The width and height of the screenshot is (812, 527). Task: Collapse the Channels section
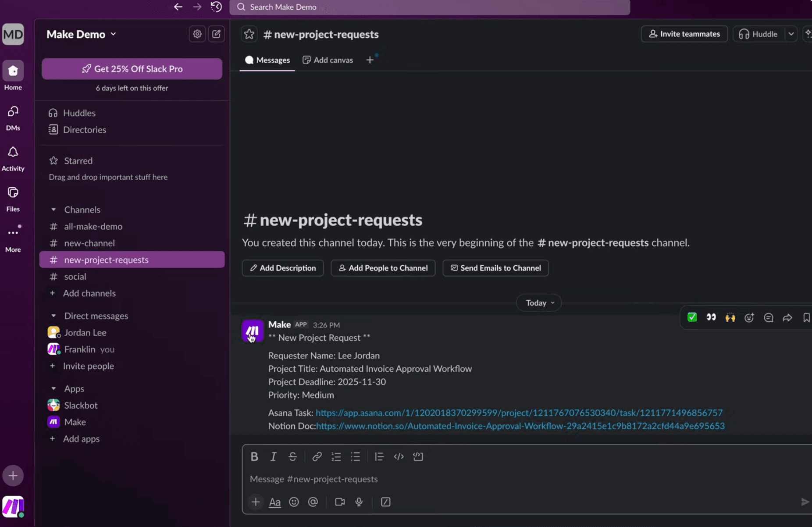pos(53,210)
